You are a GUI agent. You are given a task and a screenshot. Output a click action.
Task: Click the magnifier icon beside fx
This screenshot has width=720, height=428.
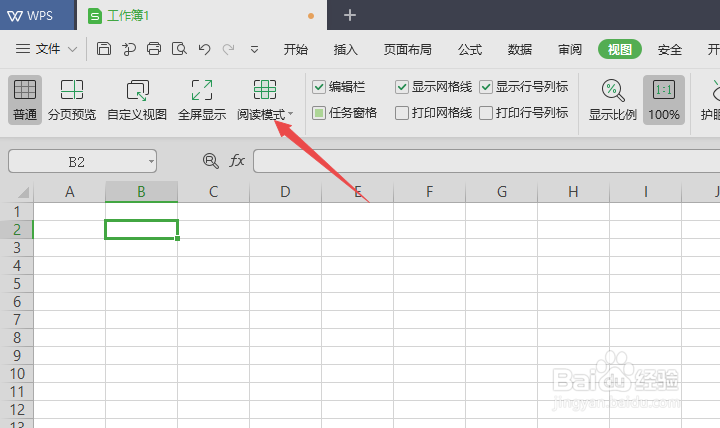[211, 161]
